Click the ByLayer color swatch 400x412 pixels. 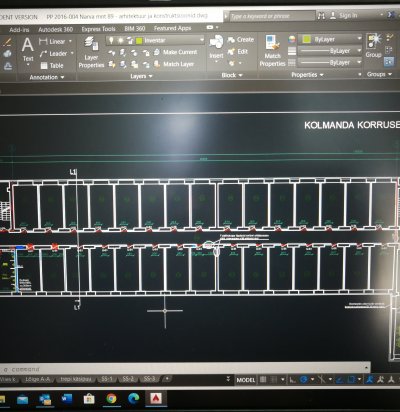(x=307, y=39)
